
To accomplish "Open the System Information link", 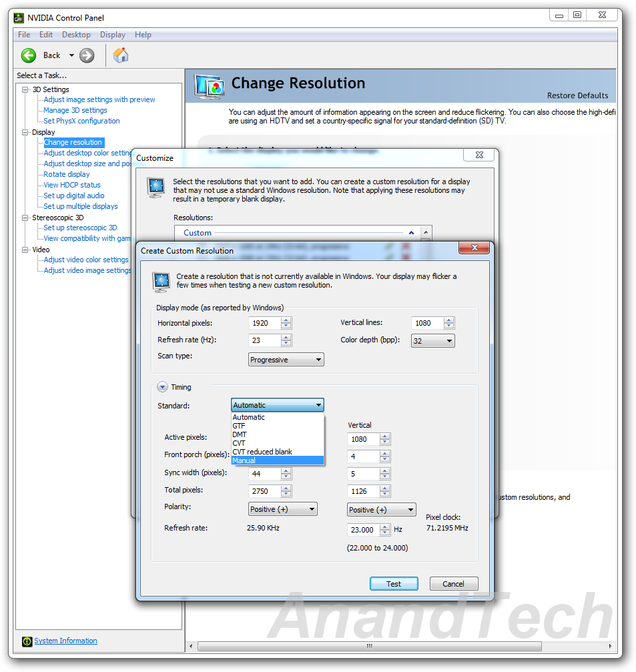I will coord(65,641).
